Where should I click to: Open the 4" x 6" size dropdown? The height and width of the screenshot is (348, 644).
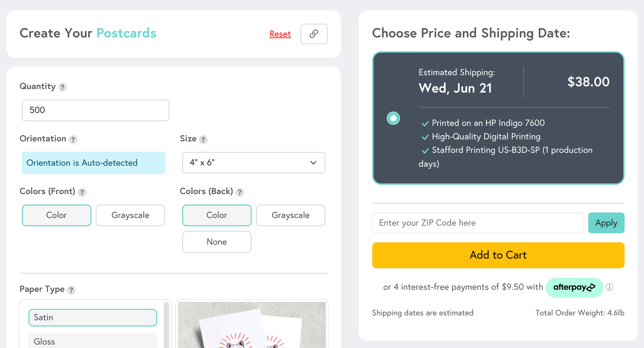253,163
